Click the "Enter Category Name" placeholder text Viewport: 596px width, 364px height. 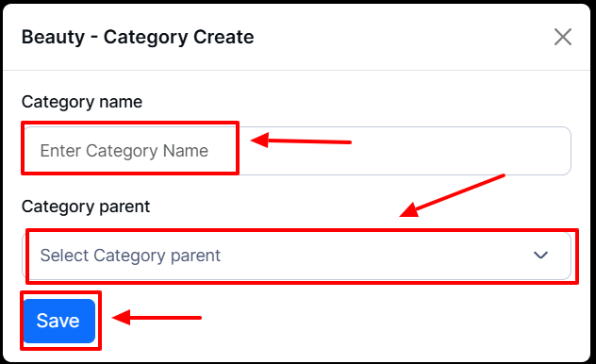click(x=124, y=151)
